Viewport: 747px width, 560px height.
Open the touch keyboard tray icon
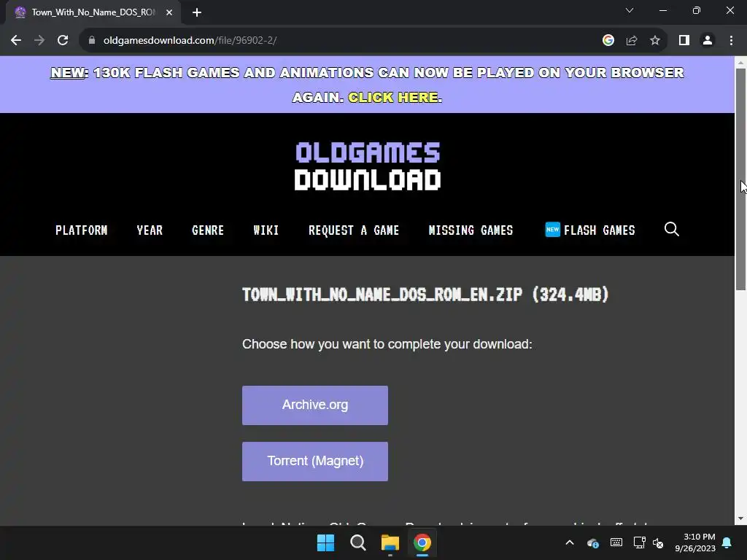[x=616, y=542]
